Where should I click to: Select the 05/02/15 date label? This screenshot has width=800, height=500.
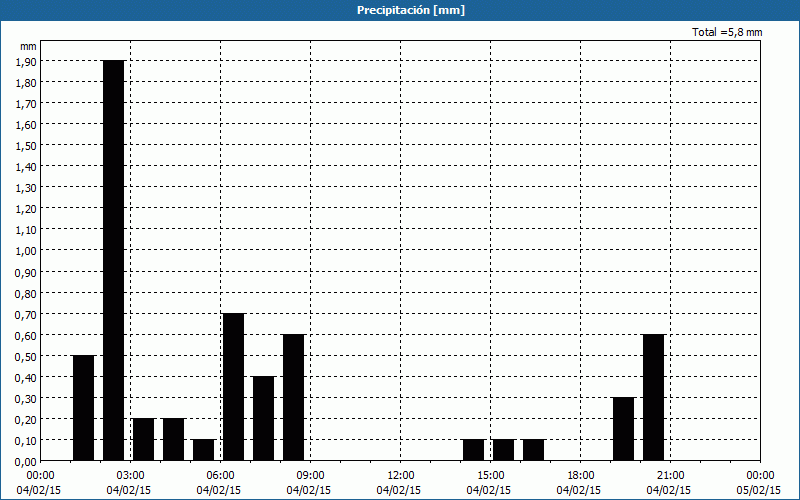759,490
